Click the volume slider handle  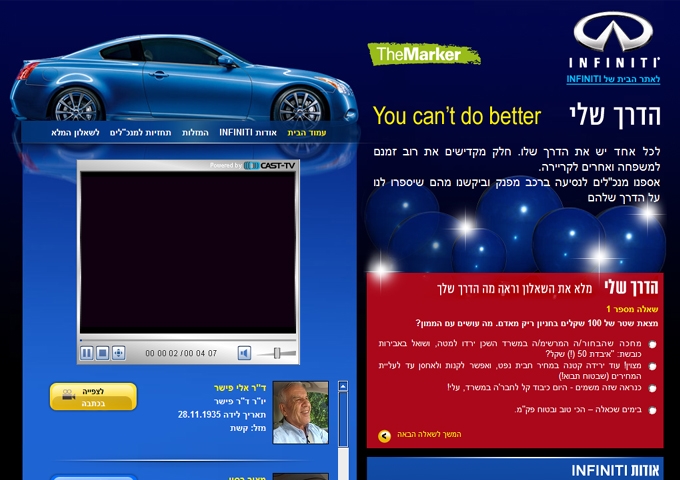tap(277, 353)
